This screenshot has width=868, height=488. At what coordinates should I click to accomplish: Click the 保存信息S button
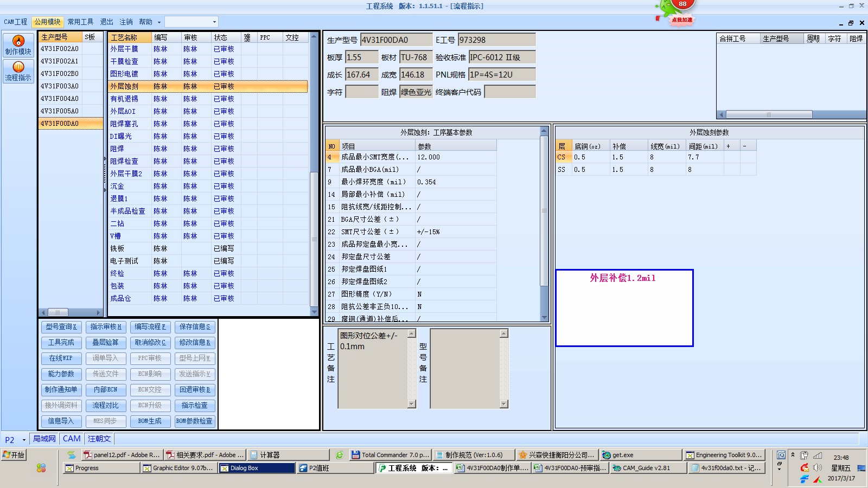point(195,327)
